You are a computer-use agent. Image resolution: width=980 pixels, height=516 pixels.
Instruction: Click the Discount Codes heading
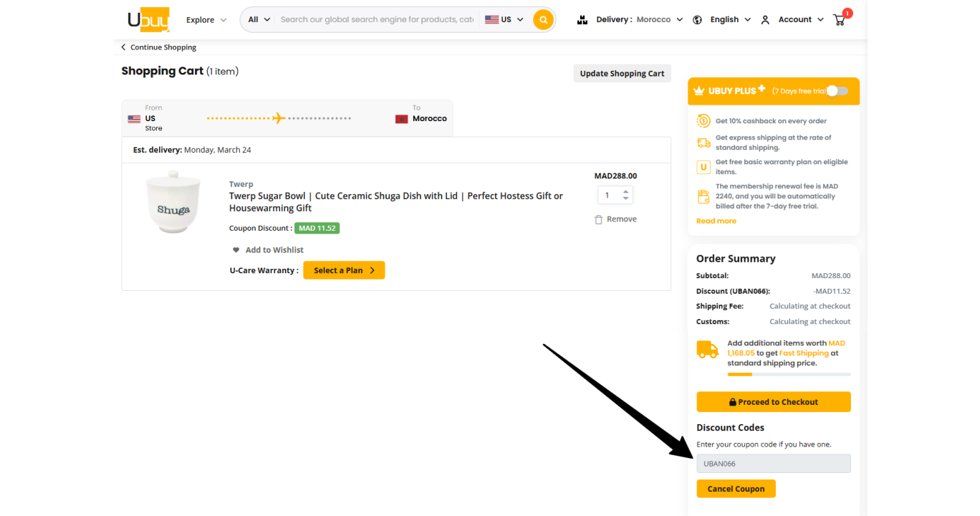[x=730, y=428]
